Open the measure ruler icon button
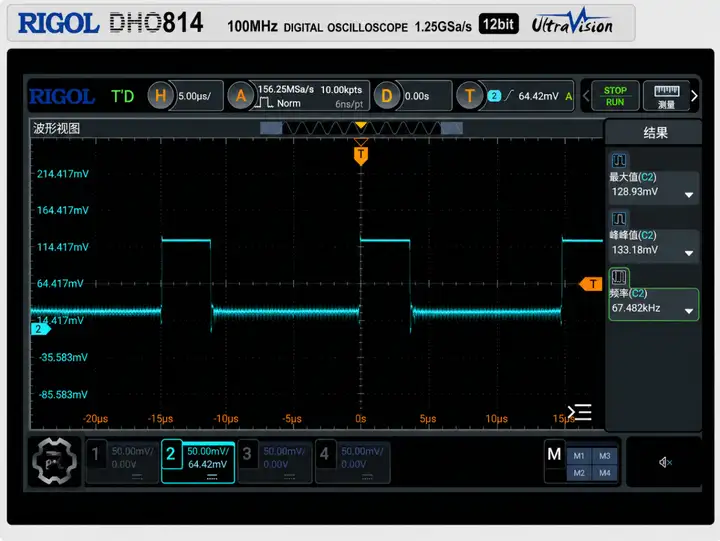Viewport: 720px width, 541px height. (x=666, y=96)
